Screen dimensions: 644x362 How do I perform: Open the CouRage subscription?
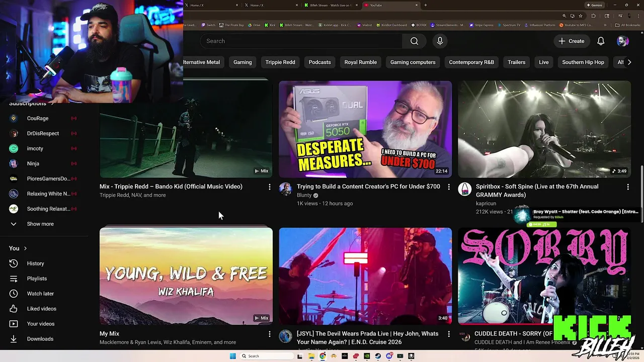coord(44,118)
